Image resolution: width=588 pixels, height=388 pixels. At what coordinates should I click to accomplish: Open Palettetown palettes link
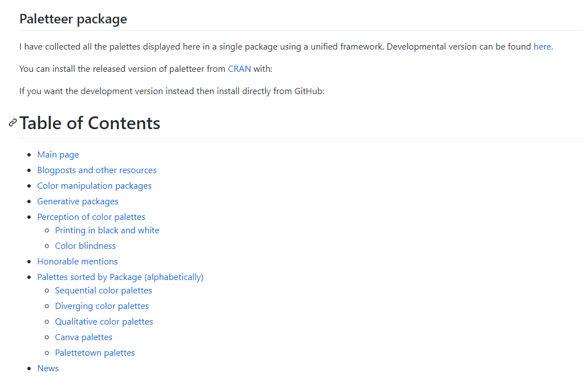(95, 353)
